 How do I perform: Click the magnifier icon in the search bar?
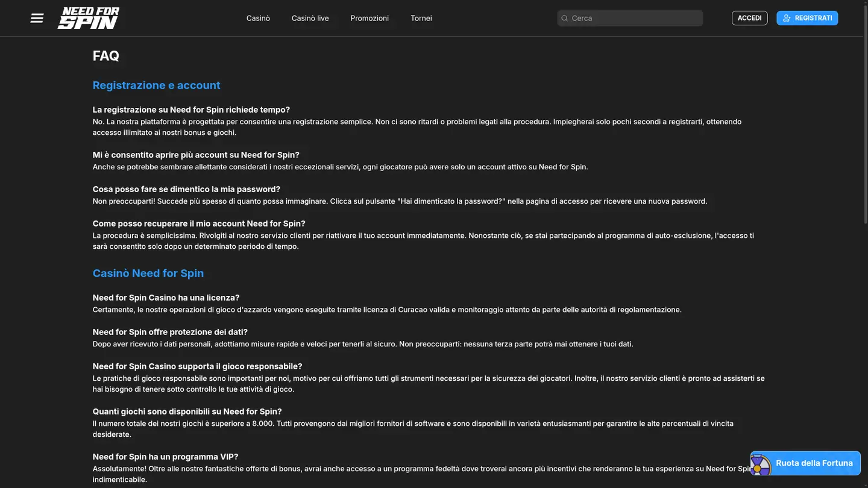click(565, 18)
